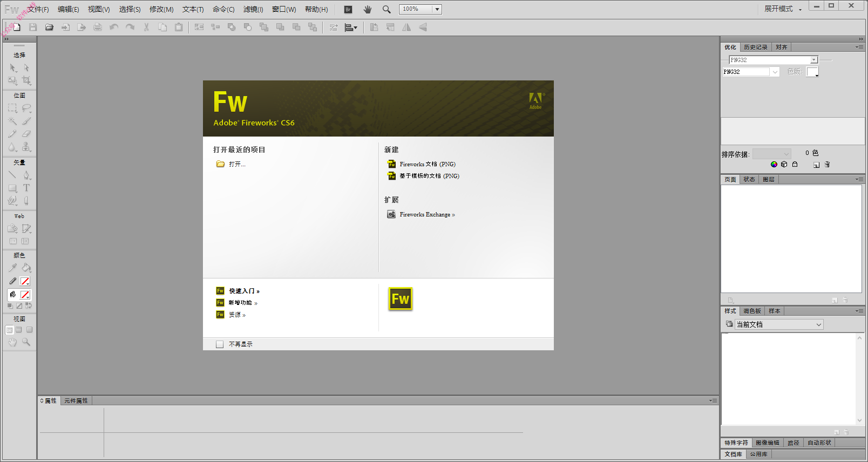Open the 滤镜(I) menu
Image resolution: width=868 pixels, height=462 pixels.
pos(253,9)
